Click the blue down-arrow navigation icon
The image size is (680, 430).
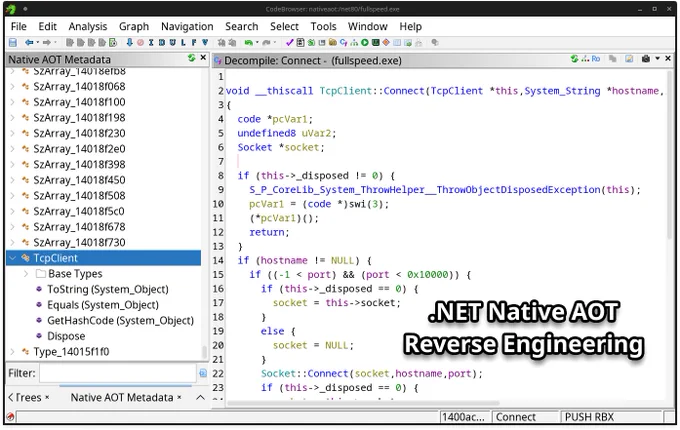click(129, 42)
